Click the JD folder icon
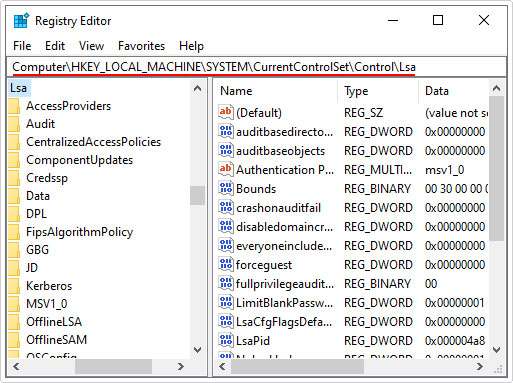Image resolution: width=513 pixels, height=383 pixels. [x=14, y=268]
